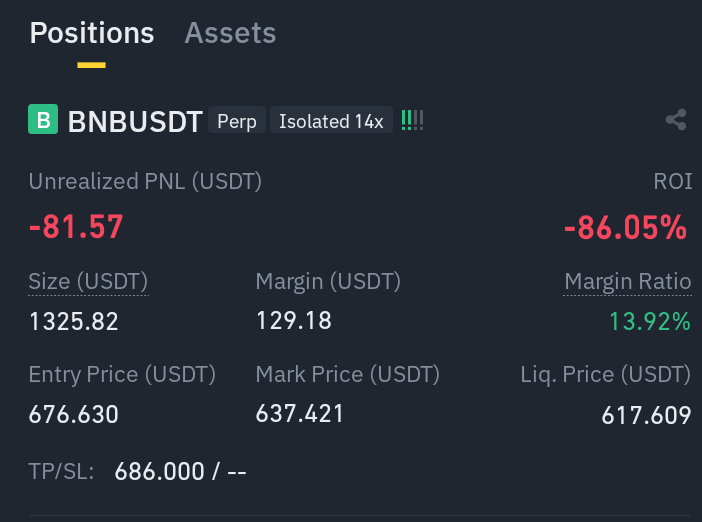Screen dimensions: 702x522
Task: Click the entry price 676.630
Action: pos(73,414)
